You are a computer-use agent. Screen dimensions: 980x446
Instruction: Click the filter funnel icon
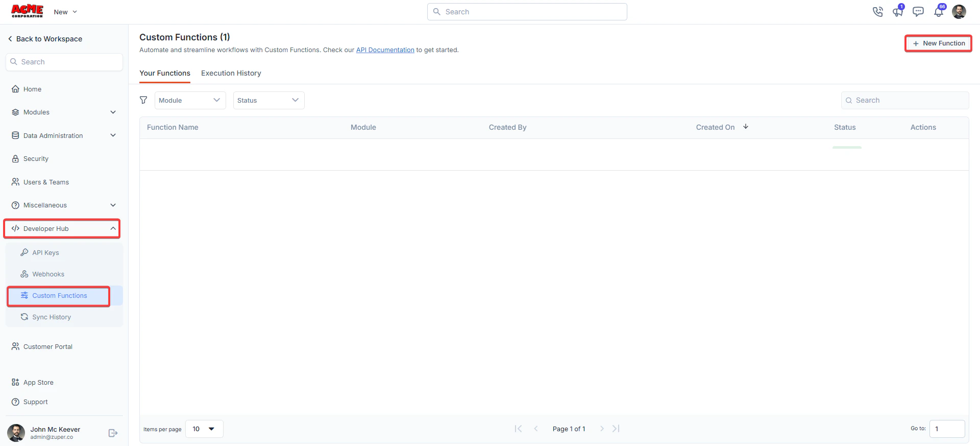click(x=143, y=100)
